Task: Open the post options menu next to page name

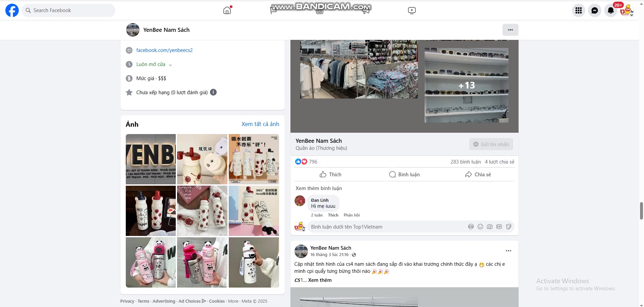Action: click(510, 29)
